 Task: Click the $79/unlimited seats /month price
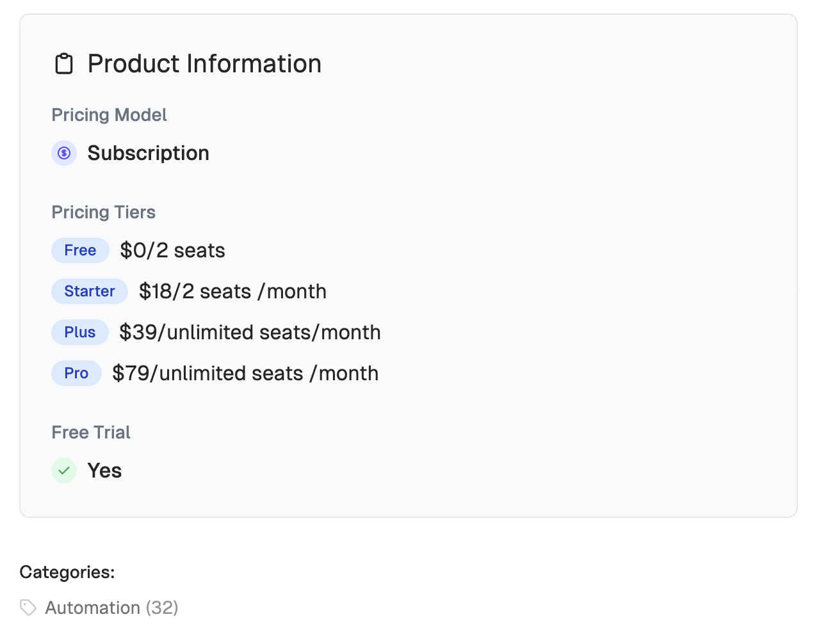coord(245,373)
